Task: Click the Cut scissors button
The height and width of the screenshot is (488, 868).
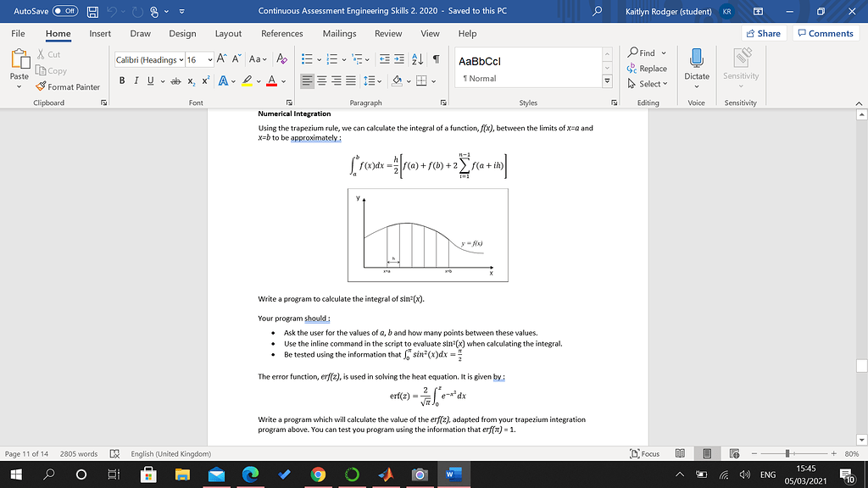Action: (48, 54)
